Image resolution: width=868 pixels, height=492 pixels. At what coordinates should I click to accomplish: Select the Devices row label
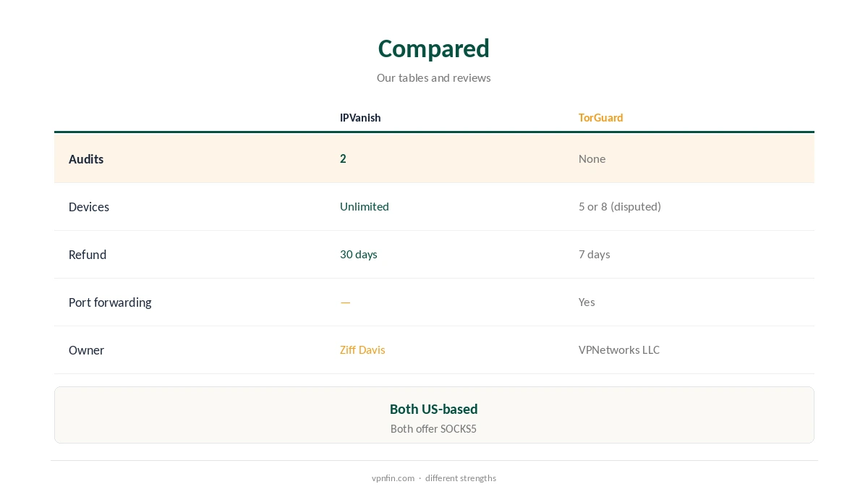[89, 207]
